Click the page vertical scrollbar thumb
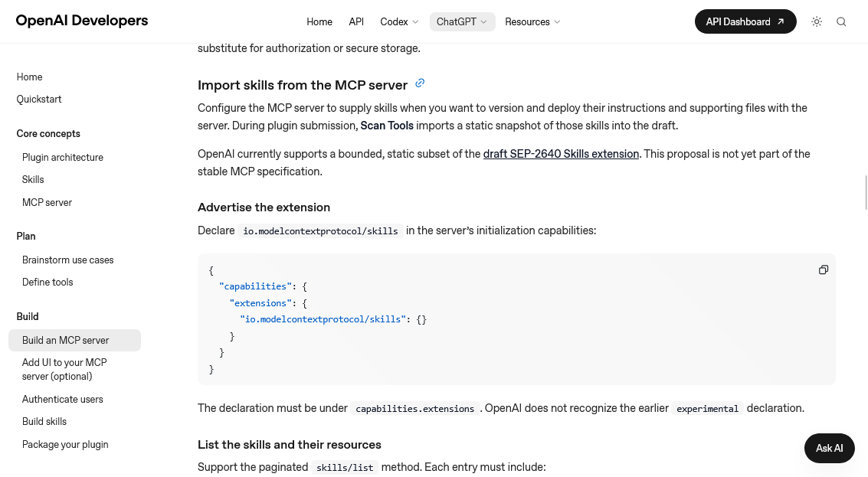The width and height of the screenshot is (868, 477). pos(866,193)
